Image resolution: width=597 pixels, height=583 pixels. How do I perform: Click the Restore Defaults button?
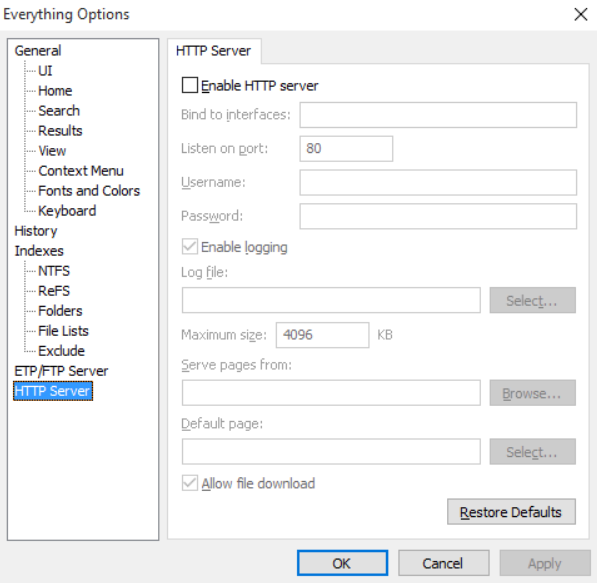click(511, 512)
